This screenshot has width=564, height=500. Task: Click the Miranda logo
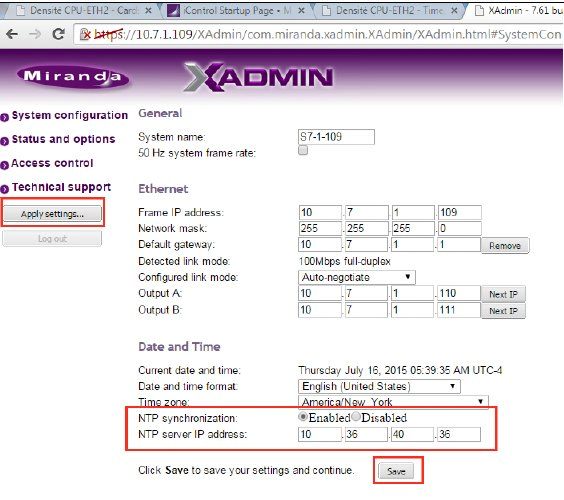pos(73,77)
